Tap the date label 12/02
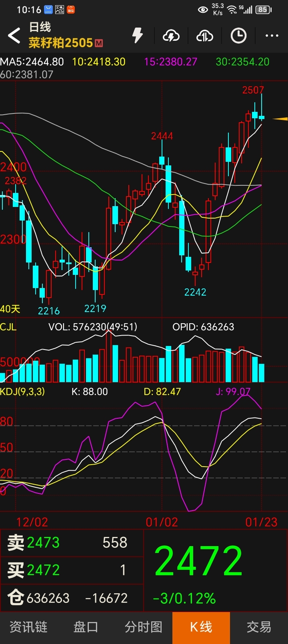The height and width of the screenshot is (644, 288). pos(32,522)
